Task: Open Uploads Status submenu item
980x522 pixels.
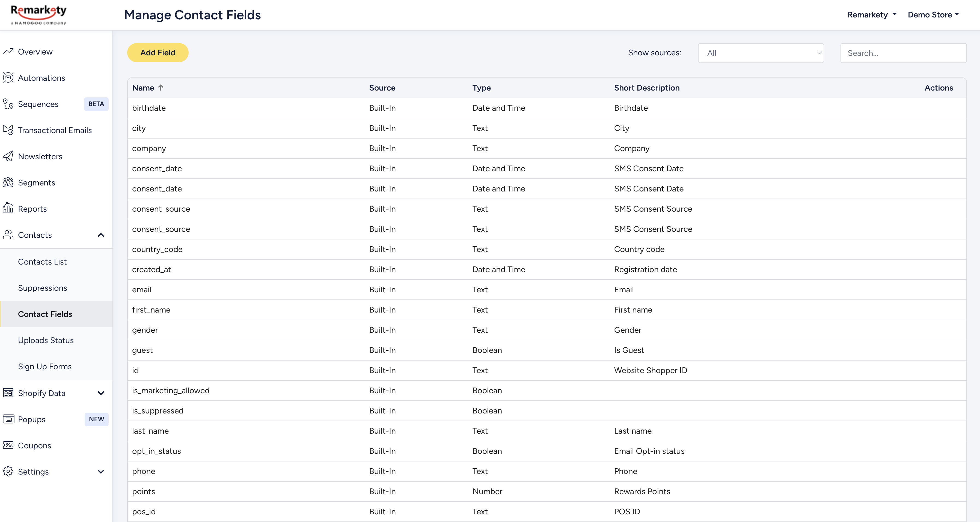Action: 46,340
